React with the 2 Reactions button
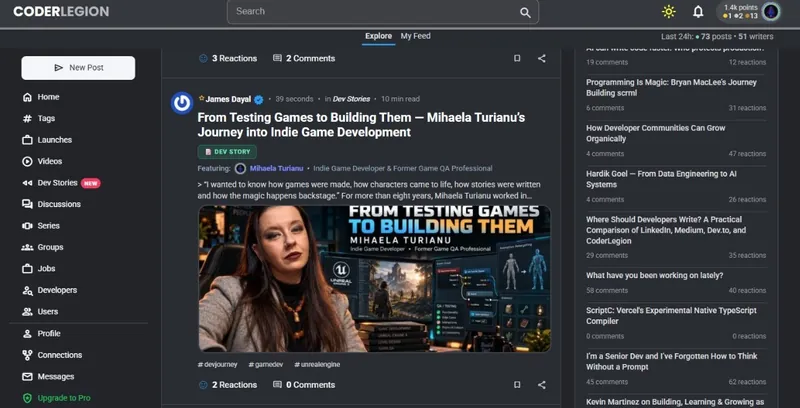Screen dimensions: 800x408 [228, 385]
